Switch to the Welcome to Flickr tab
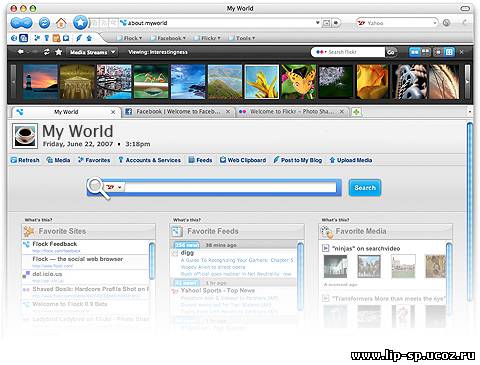This screenshot has height=365, width=480. pyautogui.click(x=291, y=112)
